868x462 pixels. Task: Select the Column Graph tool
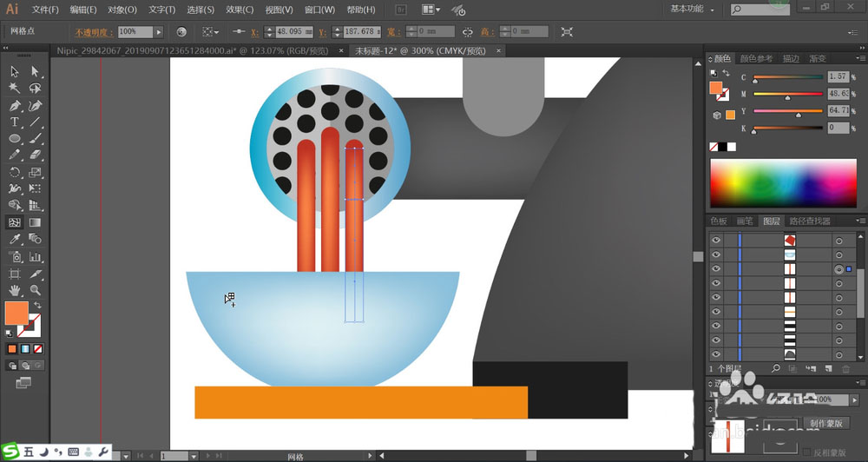pos(36,256)
